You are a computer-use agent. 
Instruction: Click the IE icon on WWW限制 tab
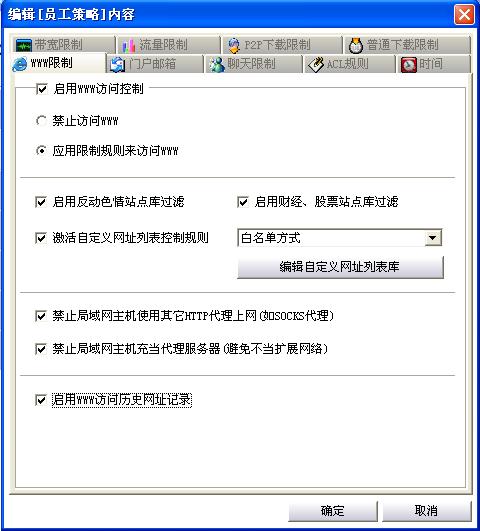click(20, 64)
